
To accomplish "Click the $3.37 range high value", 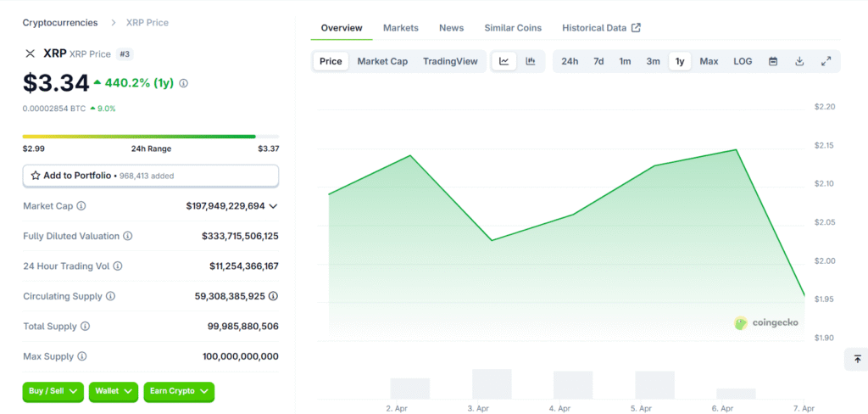I will (x=269, y=148).
